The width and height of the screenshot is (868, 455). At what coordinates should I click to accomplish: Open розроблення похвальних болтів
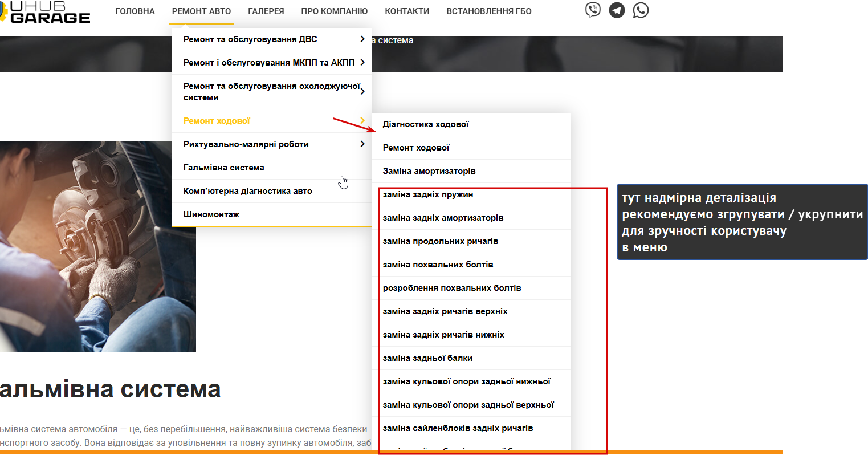471,288
